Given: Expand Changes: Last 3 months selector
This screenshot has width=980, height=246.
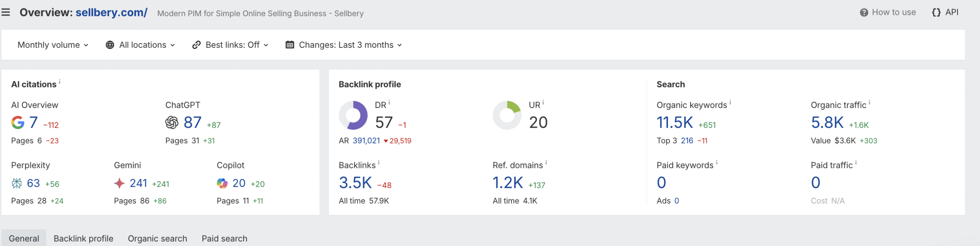Looking at the screenshot, I should (344, 45).
